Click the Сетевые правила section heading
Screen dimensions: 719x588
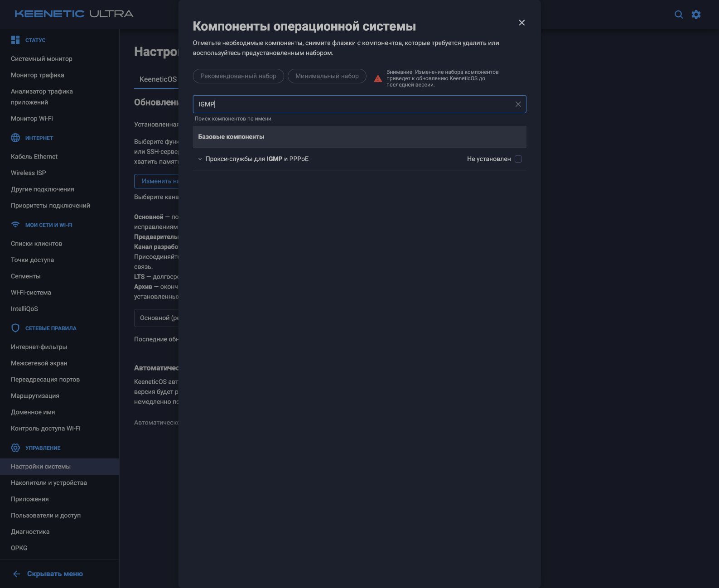pos(51,328)
